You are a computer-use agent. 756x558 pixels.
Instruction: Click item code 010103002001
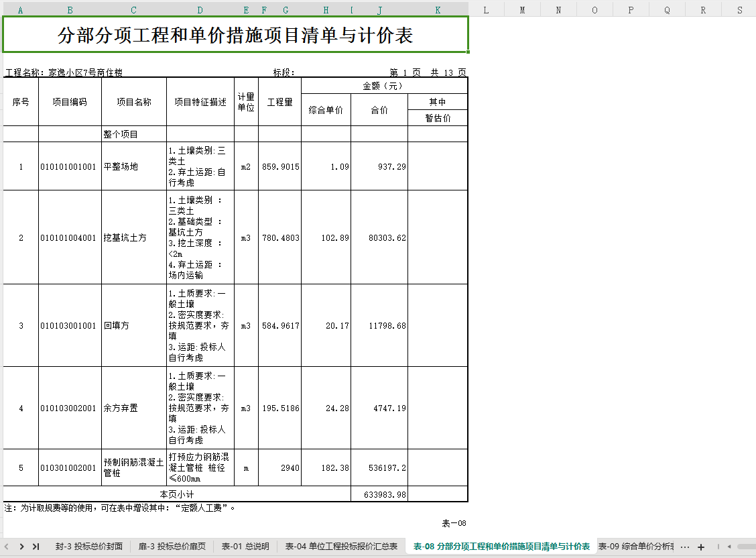coord(70,408)
